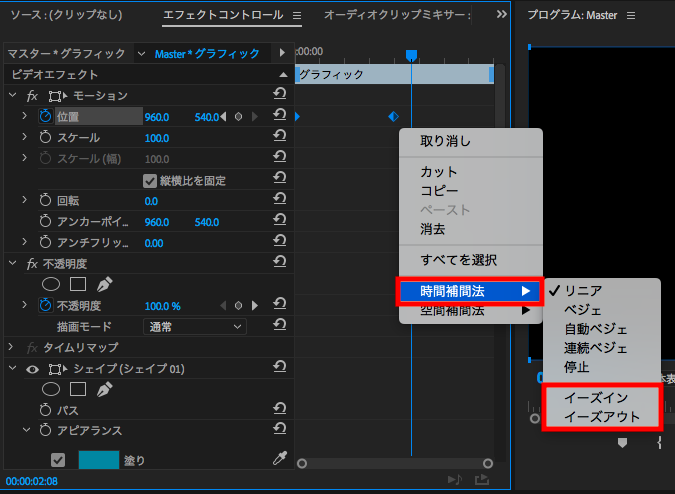Open the 塗り teal color swatch

tap(99, 460)
